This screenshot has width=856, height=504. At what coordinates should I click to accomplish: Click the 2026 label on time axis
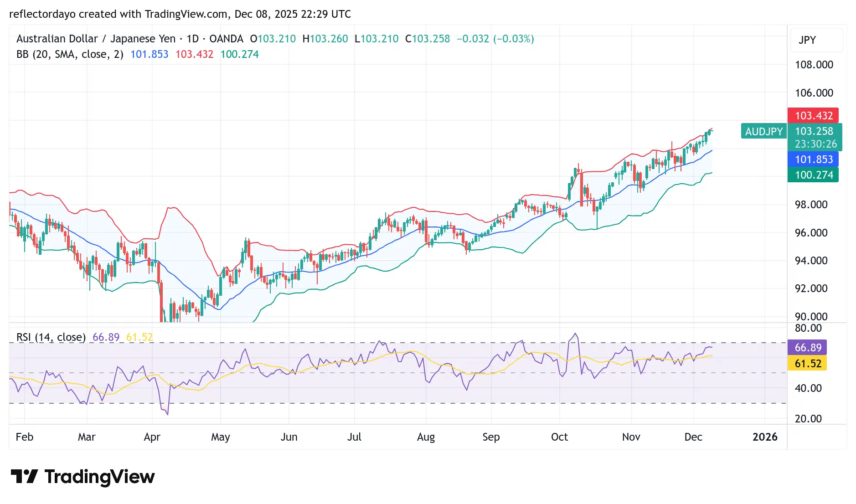(x=765, y=437)
